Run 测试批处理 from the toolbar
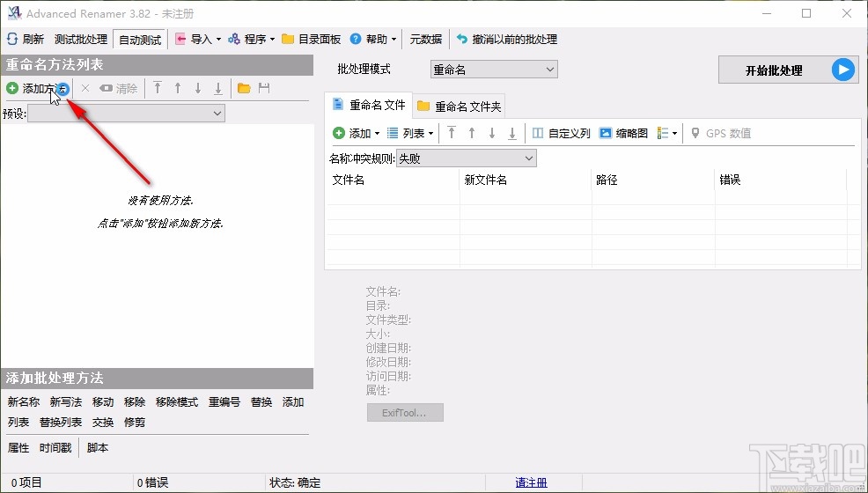Screen dimensions: 868x493 tap(81, 40)
